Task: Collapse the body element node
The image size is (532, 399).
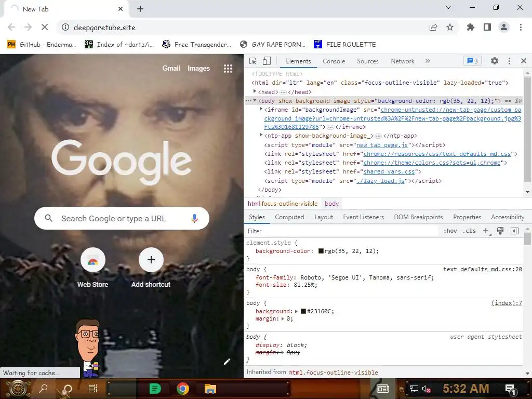Action: [x=255, y=100]
